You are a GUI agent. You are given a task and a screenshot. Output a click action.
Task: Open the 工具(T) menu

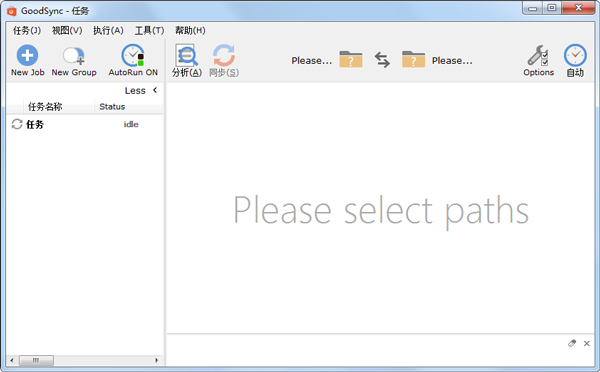tap(149, 30)
